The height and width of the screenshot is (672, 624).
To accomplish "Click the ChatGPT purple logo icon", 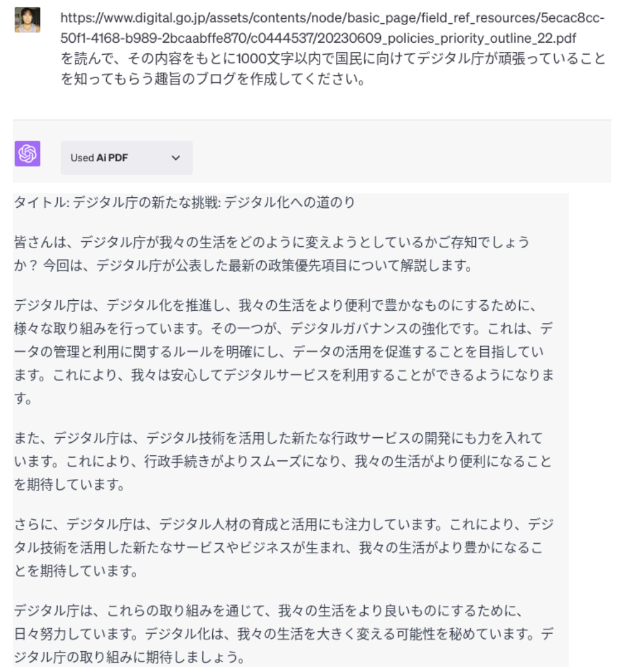I will pyautogui.click(x=28, y=153).
